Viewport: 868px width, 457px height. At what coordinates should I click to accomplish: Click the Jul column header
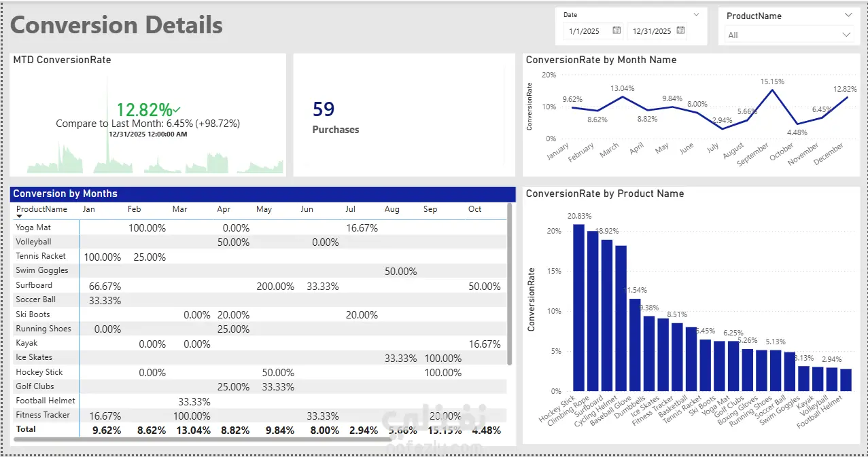click(x=350, y=209)
